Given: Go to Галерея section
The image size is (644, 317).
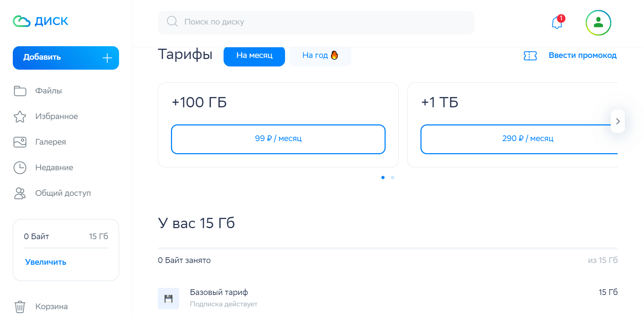Looking at the screenshot, I should click(39, 142).
